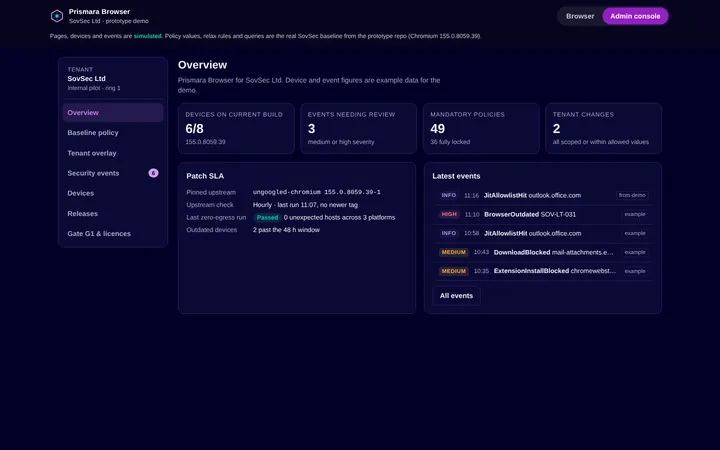Viewport: 720px width, 450px height.
Task: Select the 11:16 JitAllowlistHit outlook.office.com event
Action: tap(543, 195)
